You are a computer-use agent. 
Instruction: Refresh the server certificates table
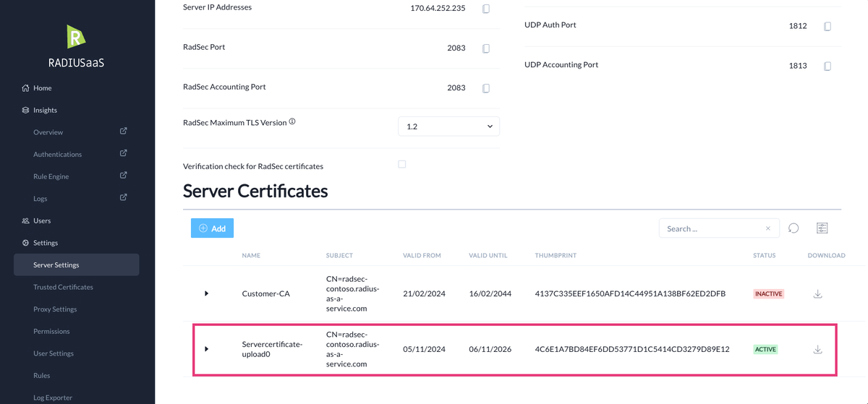click(x=793, y=228)
